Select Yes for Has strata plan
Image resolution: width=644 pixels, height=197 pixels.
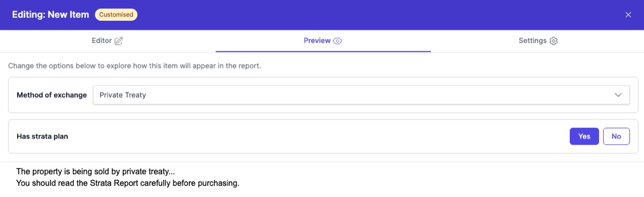[584, 136]
